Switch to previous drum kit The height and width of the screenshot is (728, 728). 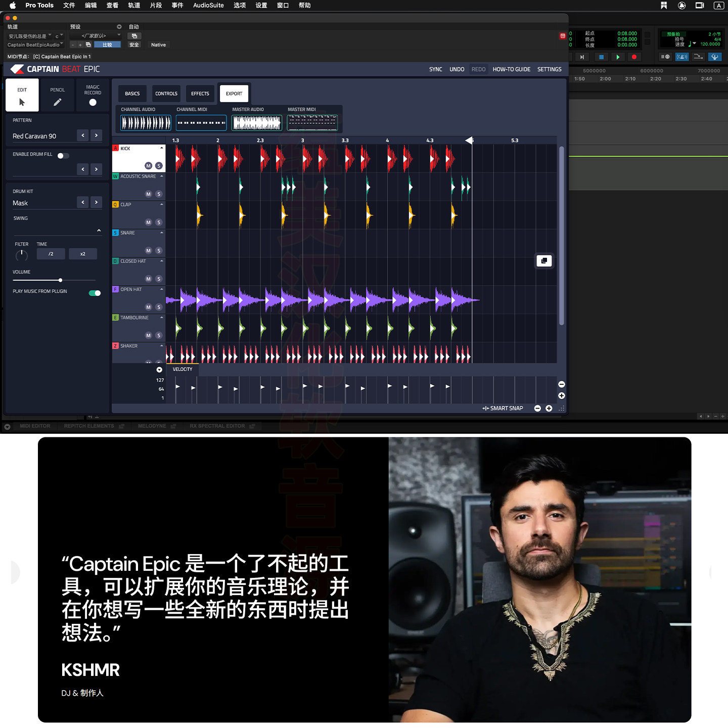pyautogui.click(x=83, y=202)
